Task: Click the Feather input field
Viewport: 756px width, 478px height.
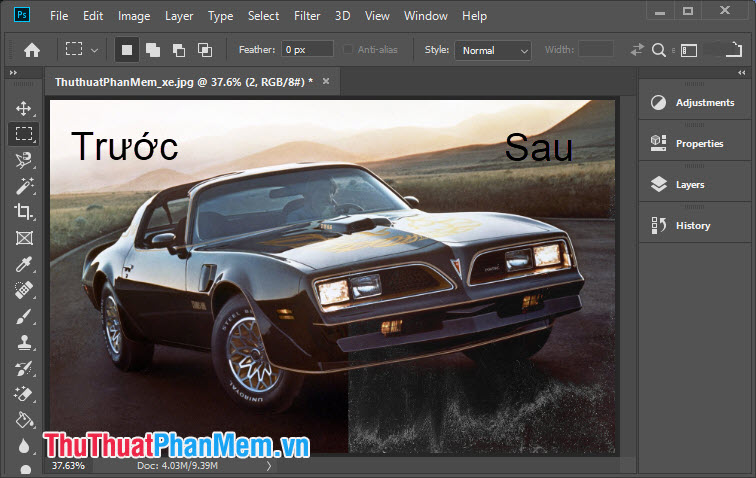Action: [x=307, y=50]
